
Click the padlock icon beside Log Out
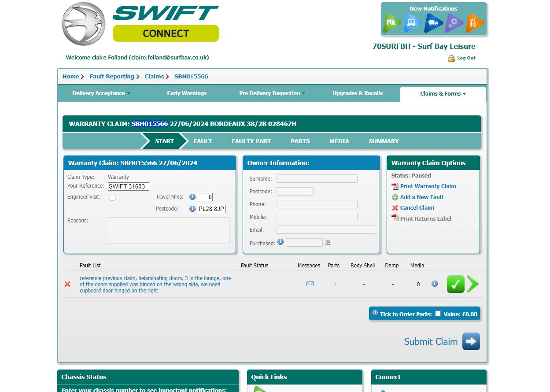451,58
